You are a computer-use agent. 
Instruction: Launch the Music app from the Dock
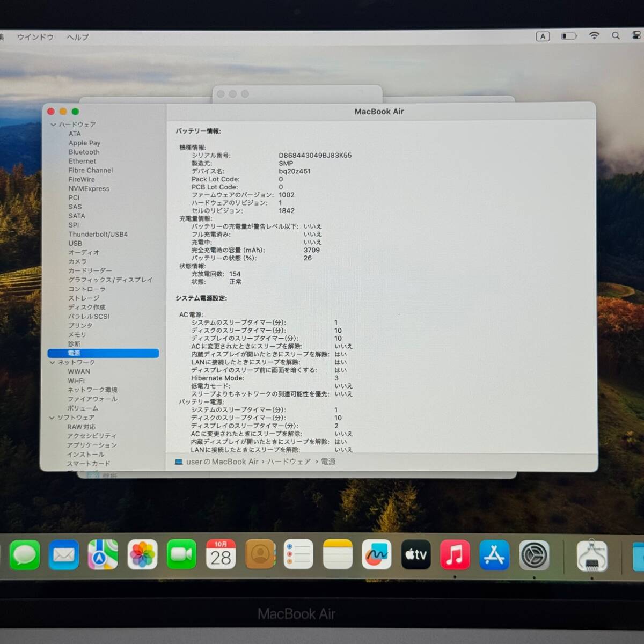pos(456,555)
